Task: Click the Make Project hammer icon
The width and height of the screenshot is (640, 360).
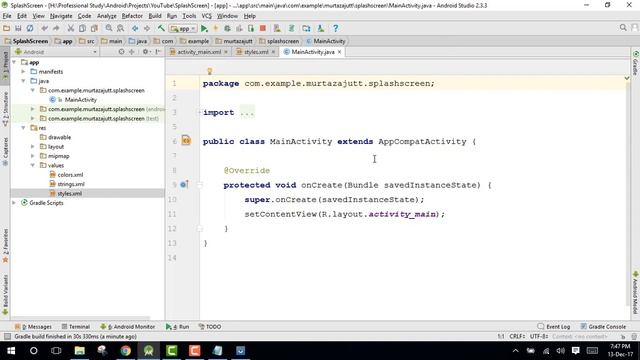Action: point(161,28)
